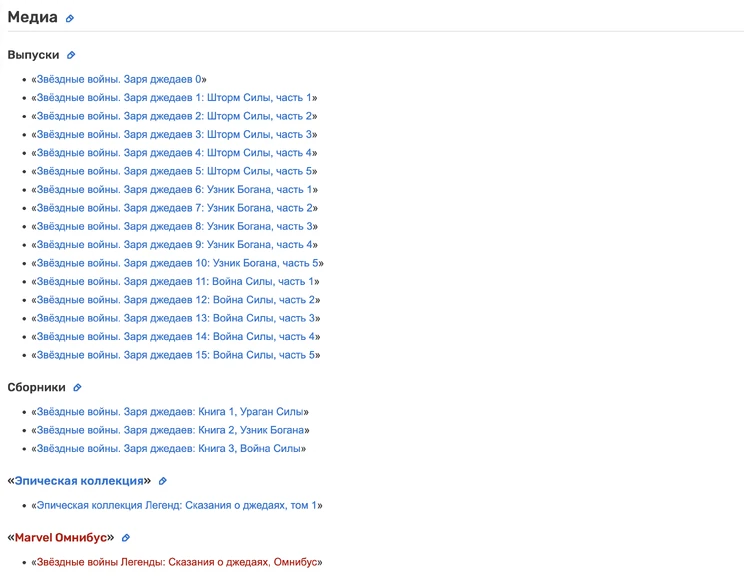755x577 pixels.
Task: Open link Заря джедаев 0
Action: point(119,79)
